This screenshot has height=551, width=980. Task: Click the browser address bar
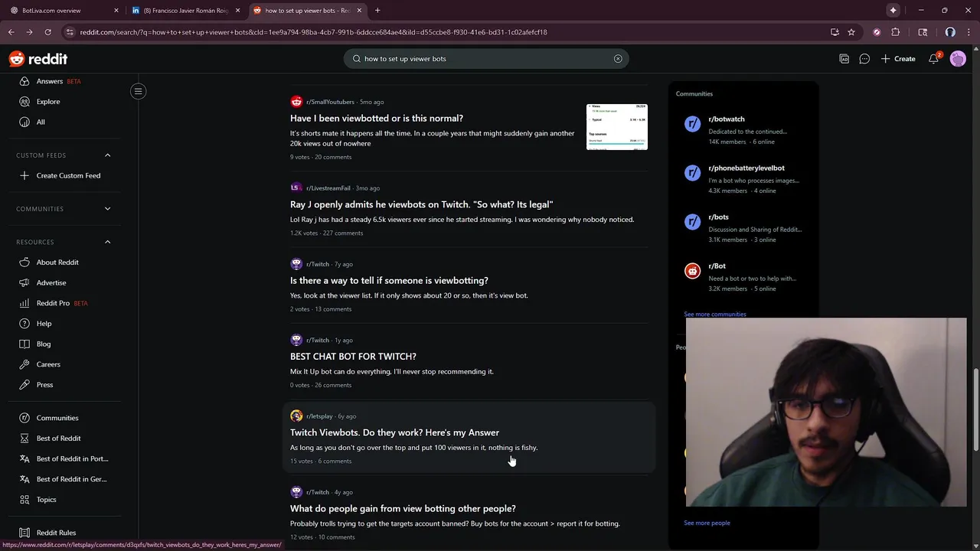[444, 32]
